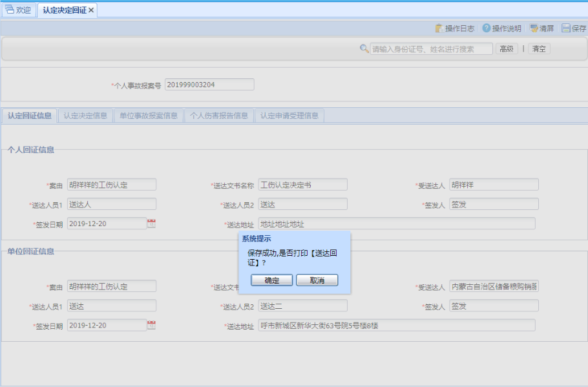Click the 保存 floppy disk icon
The width and height of the screenshot is (588, 387).
[566, 28]
